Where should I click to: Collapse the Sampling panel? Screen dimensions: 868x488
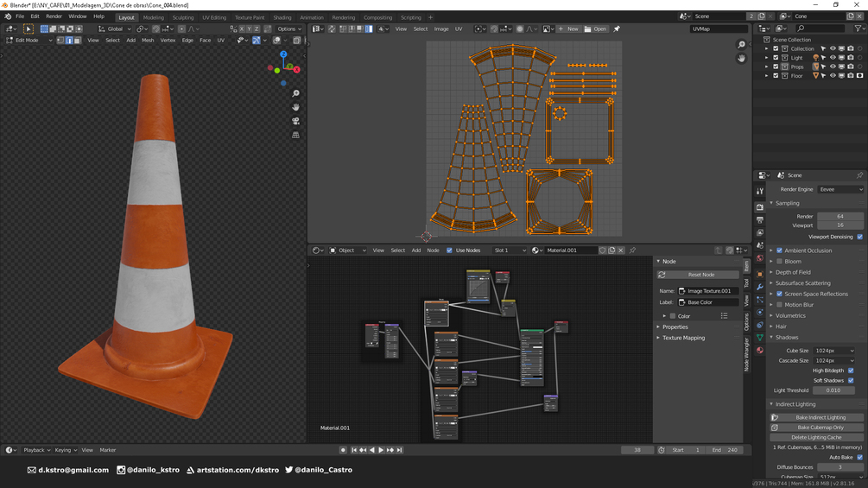(771, 203)
